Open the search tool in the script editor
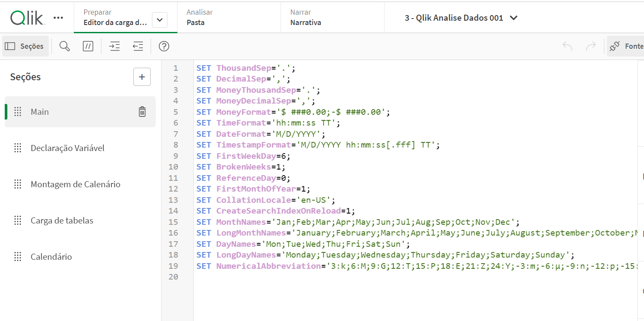644x321 pixels. click(65, 47)
